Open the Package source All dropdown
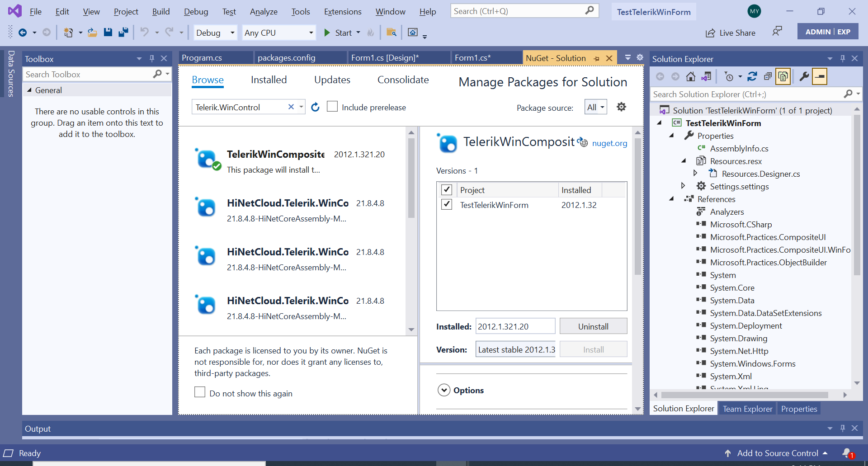The height and width of the screenshot is (466, 868). [595, 107]
